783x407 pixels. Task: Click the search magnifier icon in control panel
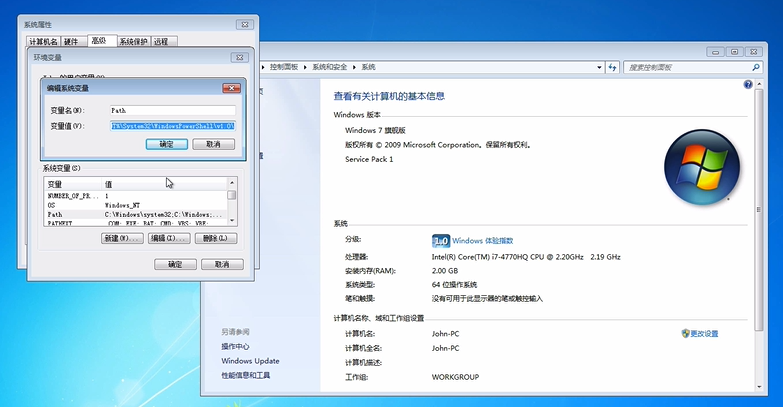click(756, 67)
